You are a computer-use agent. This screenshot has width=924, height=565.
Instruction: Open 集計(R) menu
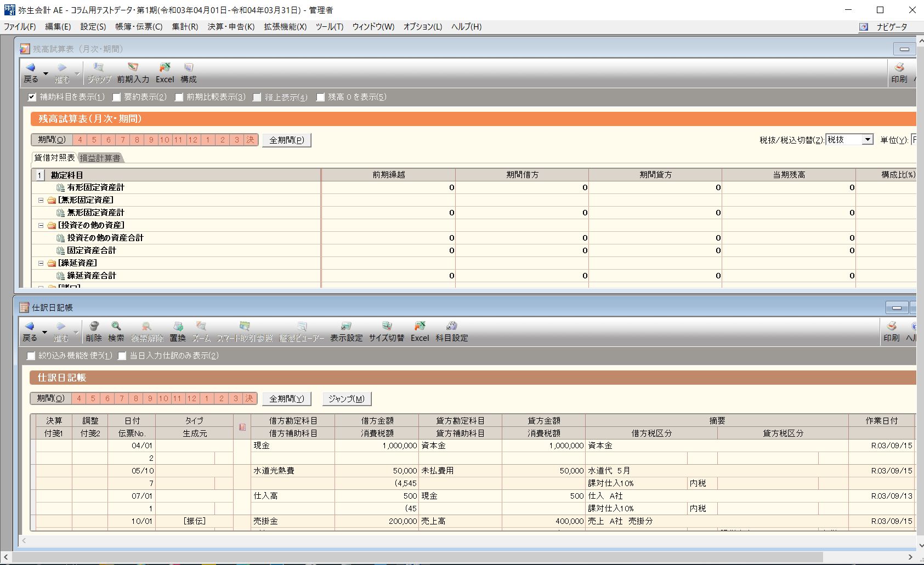click(x=185, y=27)
